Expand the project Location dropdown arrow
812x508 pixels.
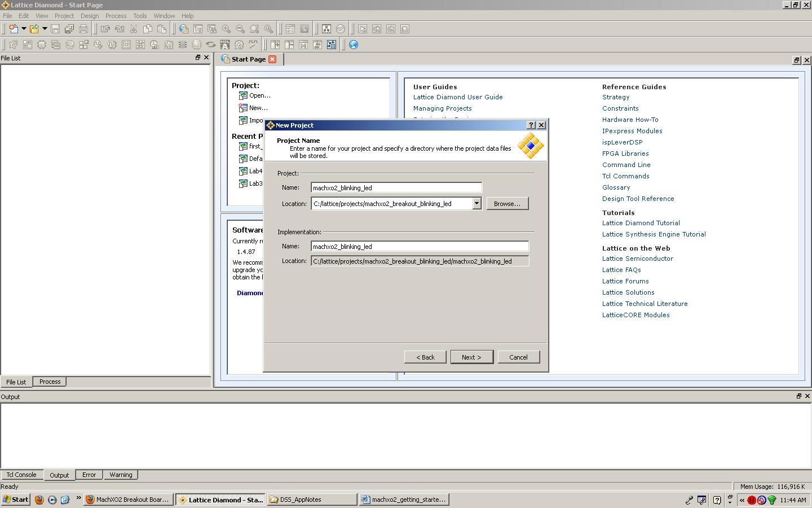click(476, 203)
